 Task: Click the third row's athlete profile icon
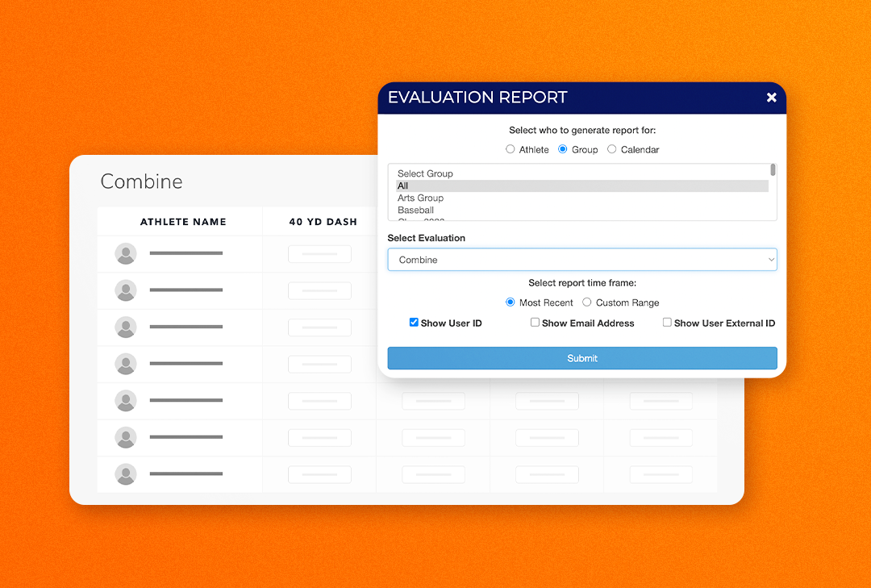pos(125,327)
